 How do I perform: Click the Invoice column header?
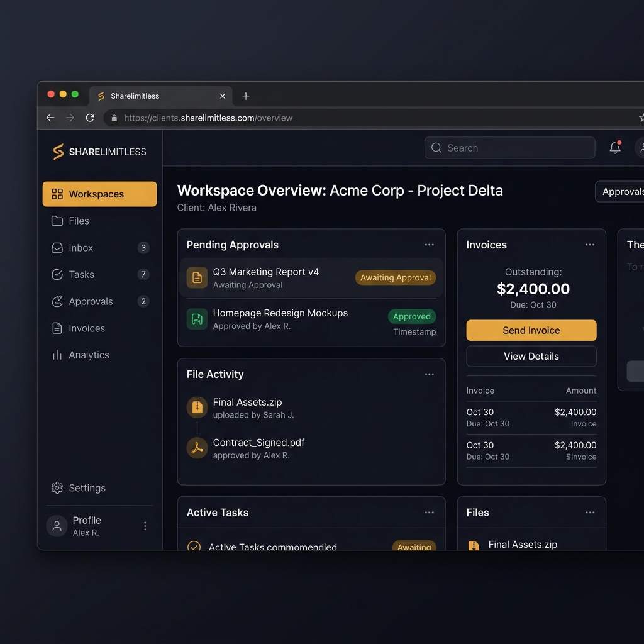pos(480,391)
